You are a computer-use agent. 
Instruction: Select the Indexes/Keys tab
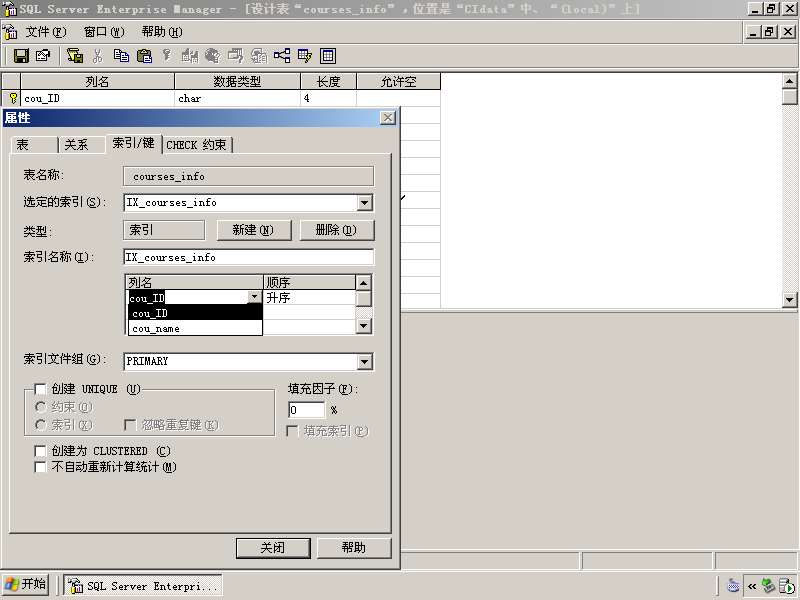point(134,143)
